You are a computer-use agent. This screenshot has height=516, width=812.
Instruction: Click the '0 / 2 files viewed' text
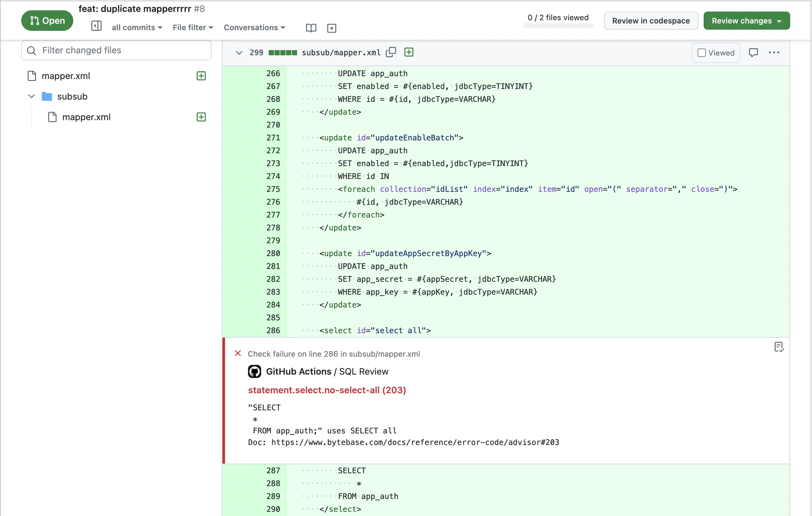(558, 18)
